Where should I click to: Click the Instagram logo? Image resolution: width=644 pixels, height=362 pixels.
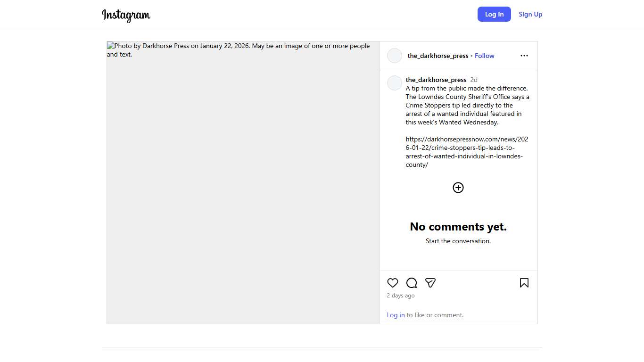[x=126, y=15]
